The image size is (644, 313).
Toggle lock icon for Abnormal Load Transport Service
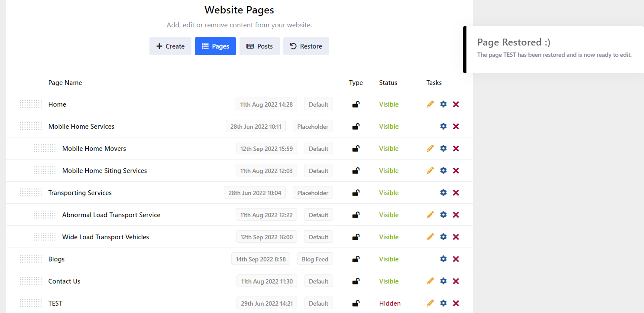coord(356,215)
